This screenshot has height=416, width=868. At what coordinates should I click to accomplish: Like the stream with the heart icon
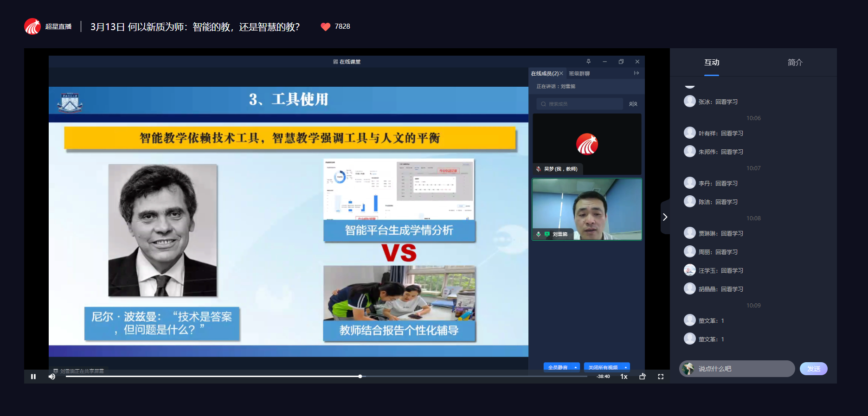326,27
